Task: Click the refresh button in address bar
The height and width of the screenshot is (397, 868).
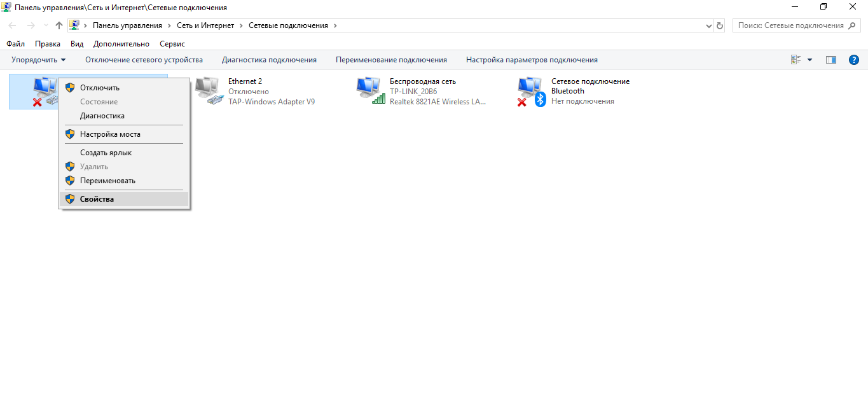Action: pos(720,25)
